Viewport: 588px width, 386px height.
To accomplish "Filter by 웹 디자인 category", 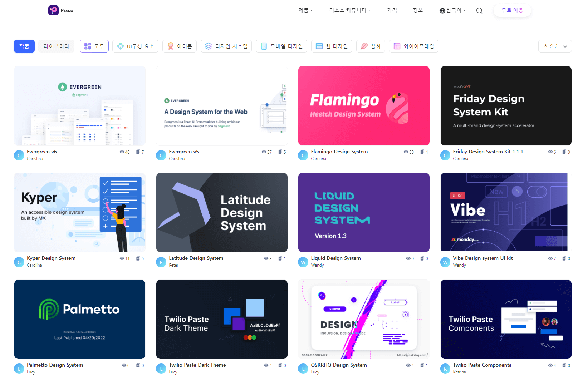I will tap(332, 46).
